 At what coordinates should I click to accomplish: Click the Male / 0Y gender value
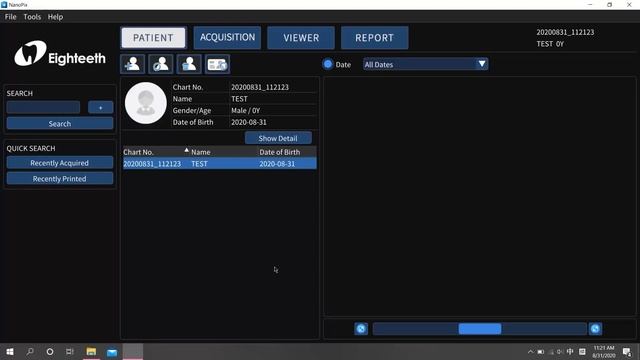click(x=246, y=110)
